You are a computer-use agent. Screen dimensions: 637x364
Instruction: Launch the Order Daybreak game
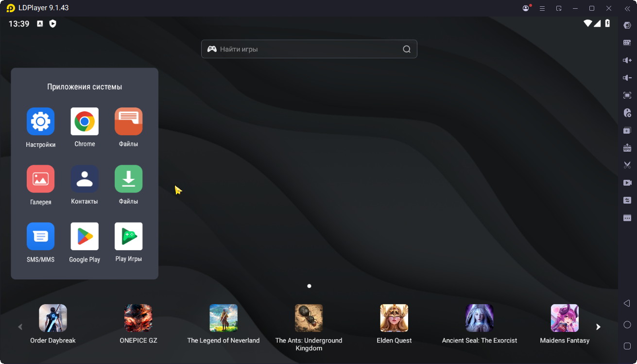pos(53,318)
